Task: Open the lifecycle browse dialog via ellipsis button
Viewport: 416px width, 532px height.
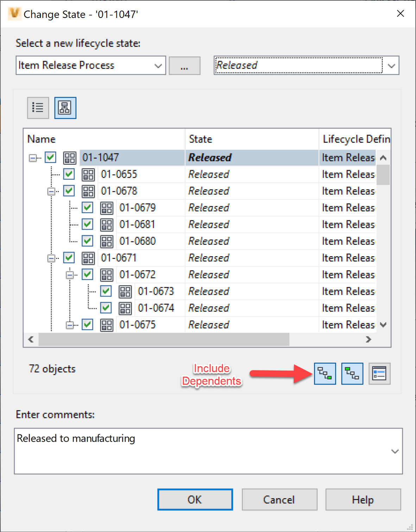Action: (184, 65)
